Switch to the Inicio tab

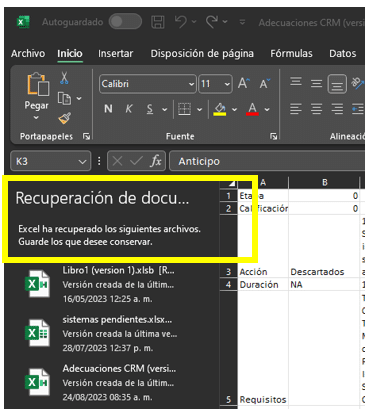[x=70, y=53]
